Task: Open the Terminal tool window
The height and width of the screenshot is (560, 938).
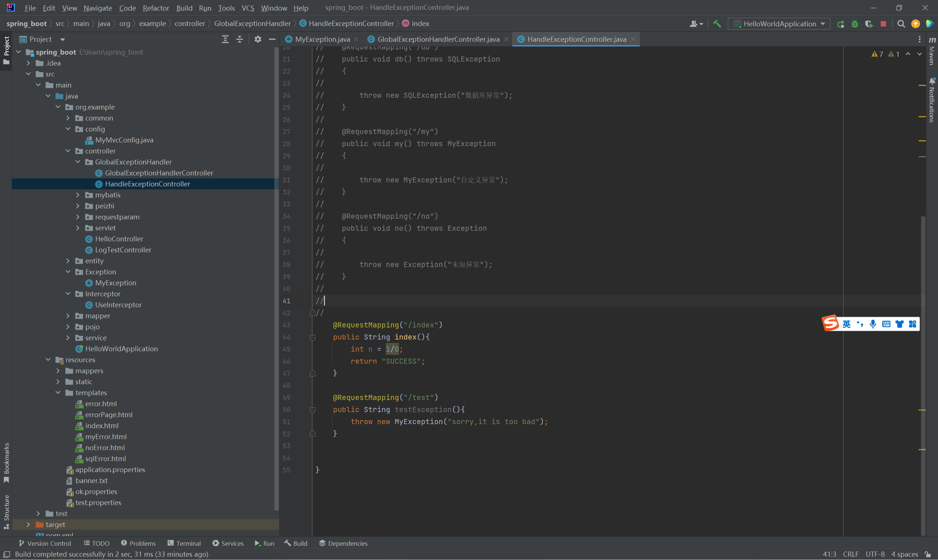Action: tap(184, 543)
